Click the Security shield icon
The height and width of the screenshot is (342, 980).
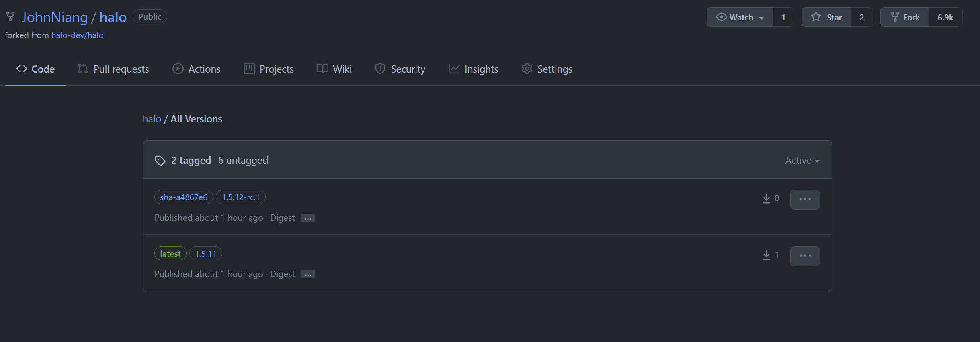(379, 69)
